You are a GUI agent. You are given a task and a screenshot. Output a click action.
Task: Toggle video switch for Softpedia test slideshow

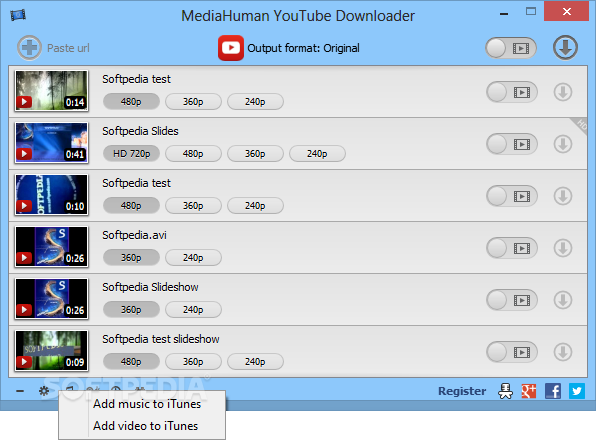tap(512, 352)
